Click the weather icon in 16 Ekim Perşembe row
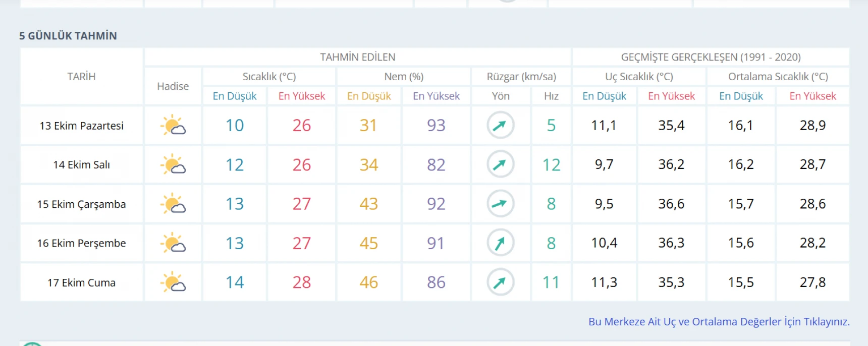The height and width of the screenshot is (346, 868). tap(173, 243)
